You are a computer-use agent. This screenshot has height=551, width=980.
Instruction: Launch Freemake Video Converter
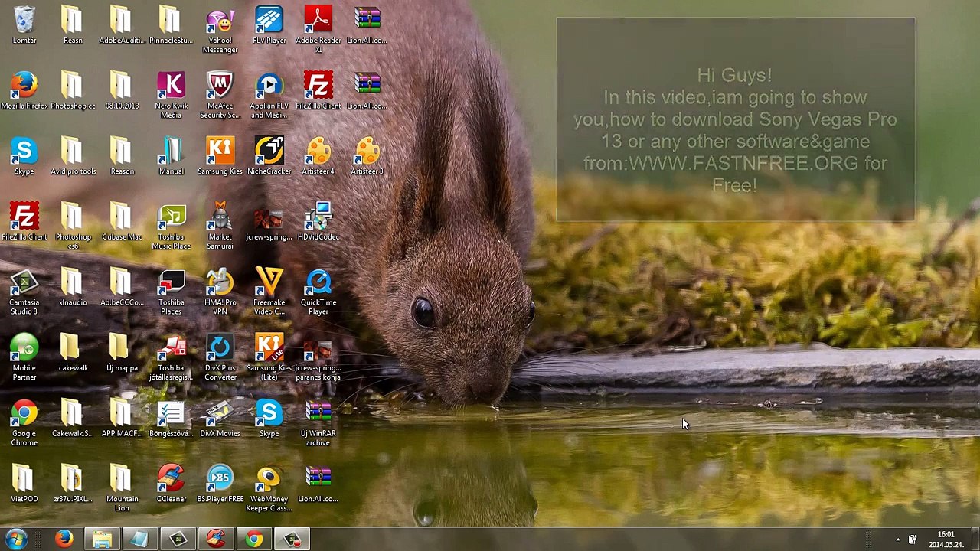pos(269,292)
